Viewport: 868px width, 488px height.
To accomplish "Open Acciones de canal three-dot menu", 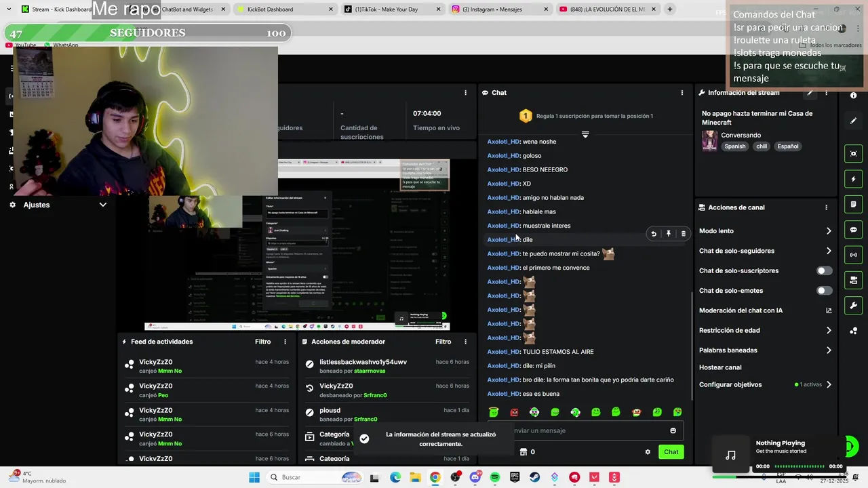I will pyautogui.click(x=826, y=207).
